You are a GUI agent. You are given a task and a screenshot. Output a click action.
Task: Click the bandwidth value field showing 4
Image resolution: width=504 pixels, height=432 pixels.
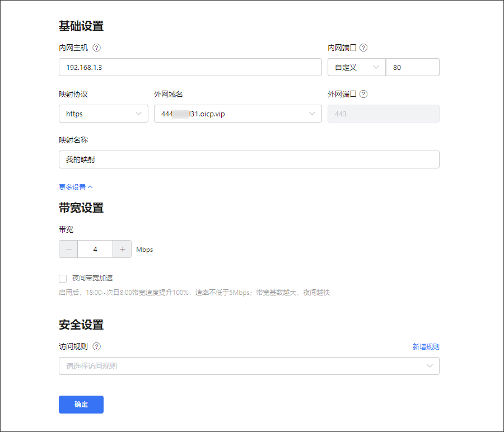[95, 250]
